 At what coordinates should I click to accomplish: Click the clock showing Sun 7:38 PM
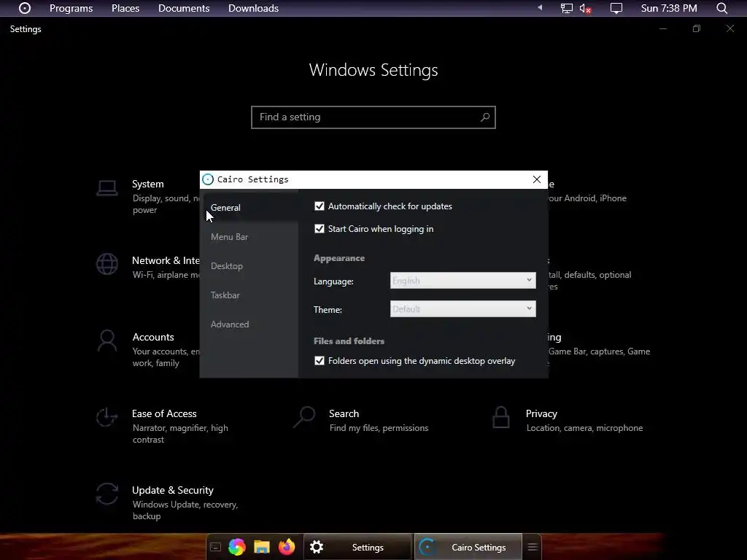[x=669, y=8]
